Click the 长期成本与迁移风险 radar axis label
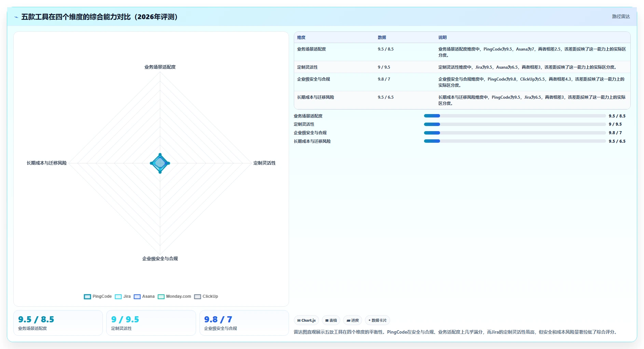The width and height of the screenshot is (644, 349). coord(47,163)
